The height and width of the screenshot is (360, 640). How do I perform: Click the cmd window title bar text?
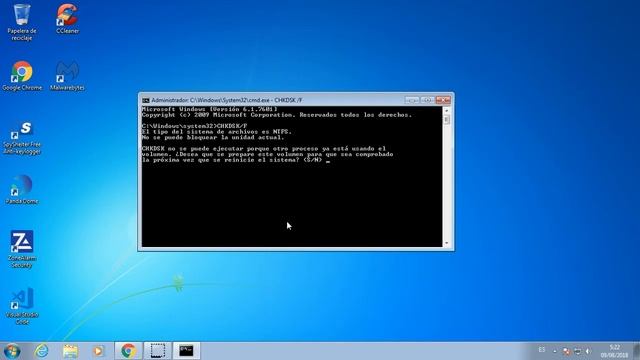coord(227,100)
